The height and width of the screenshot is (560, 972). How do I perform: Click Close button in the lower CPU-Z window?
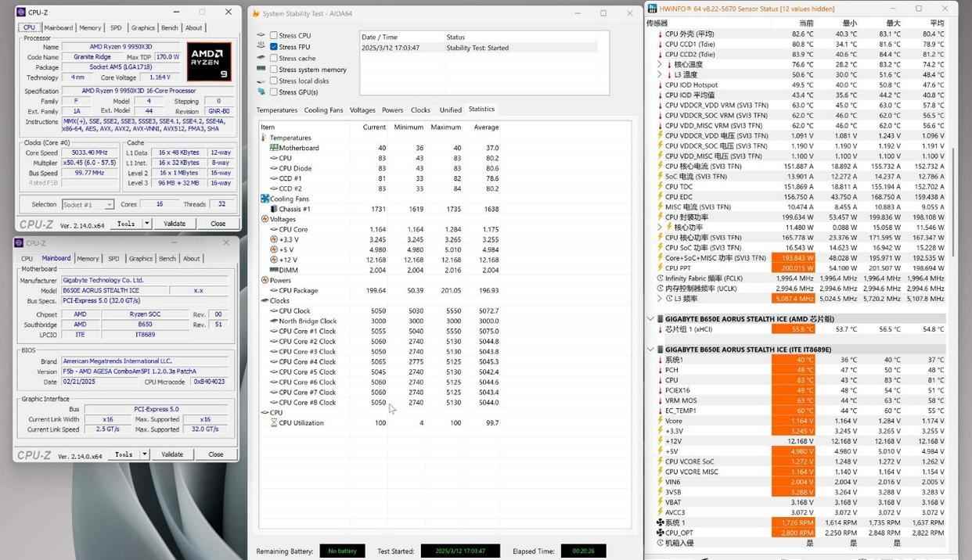click(215, 454)
